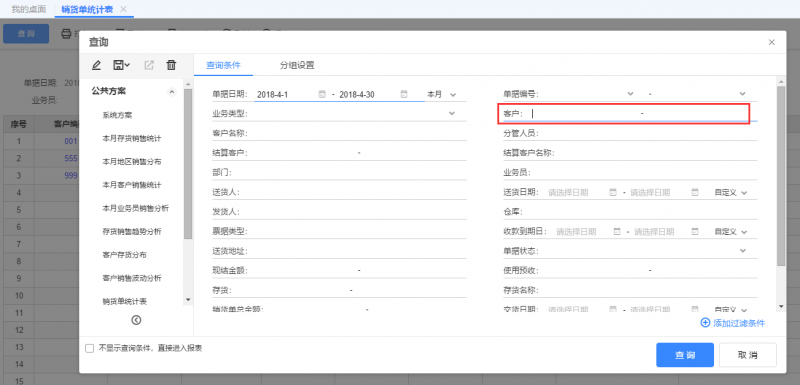Viewport: 800px width, 385px height.
Task: Select 本月客户销售统计 scheme
Action: [x=132, y=185]
